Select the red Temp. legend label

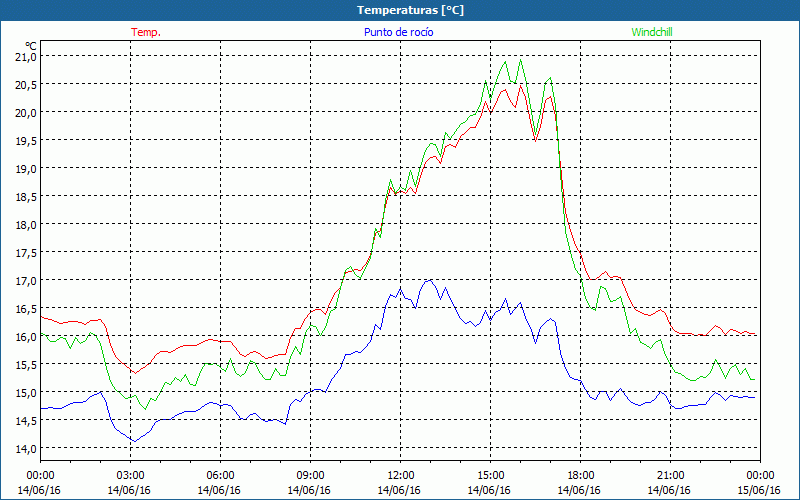146,32
